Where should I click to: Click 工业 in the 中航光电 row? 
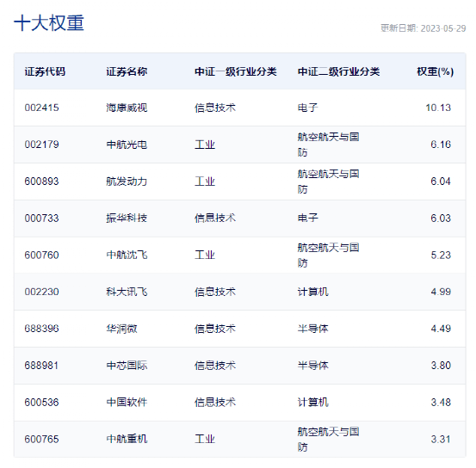coord(205,145)
